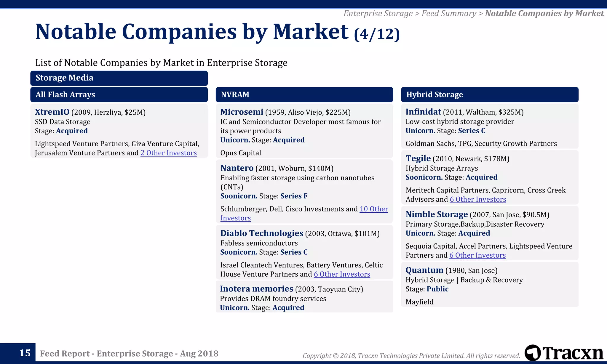Image resolution: width=607 pixels, height=364 pixels.
Task: Click the Tracxn logo
Action: pos(564,353)
